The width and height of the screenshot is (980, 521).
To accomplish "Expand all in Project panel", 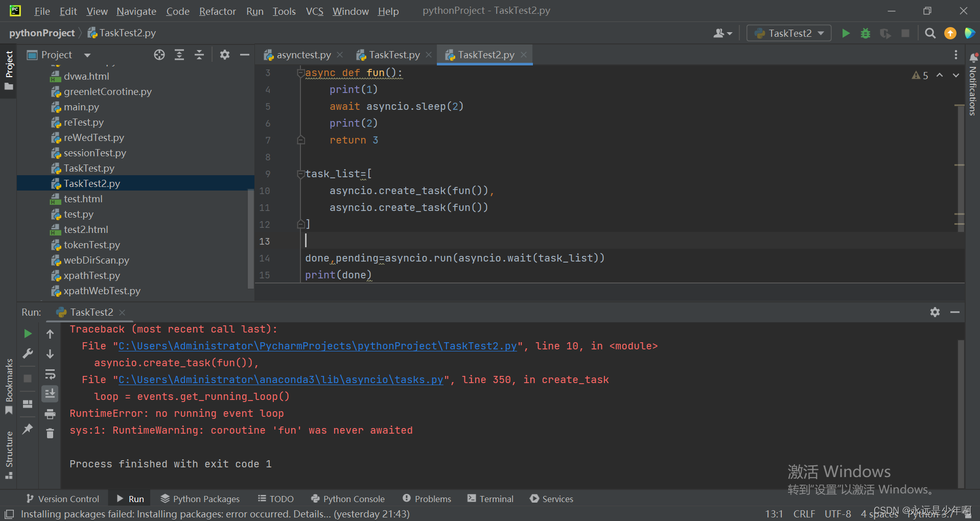I will (x=179, y=55).
